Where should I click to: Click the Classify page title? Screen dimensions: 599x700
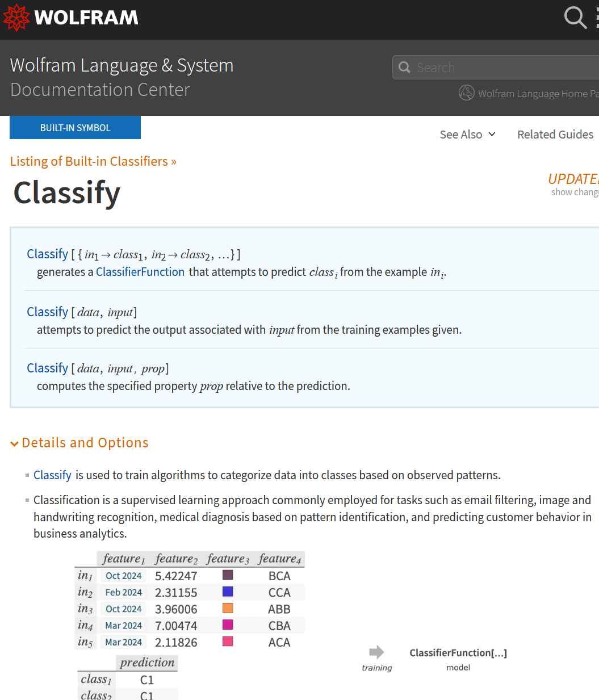67,193
